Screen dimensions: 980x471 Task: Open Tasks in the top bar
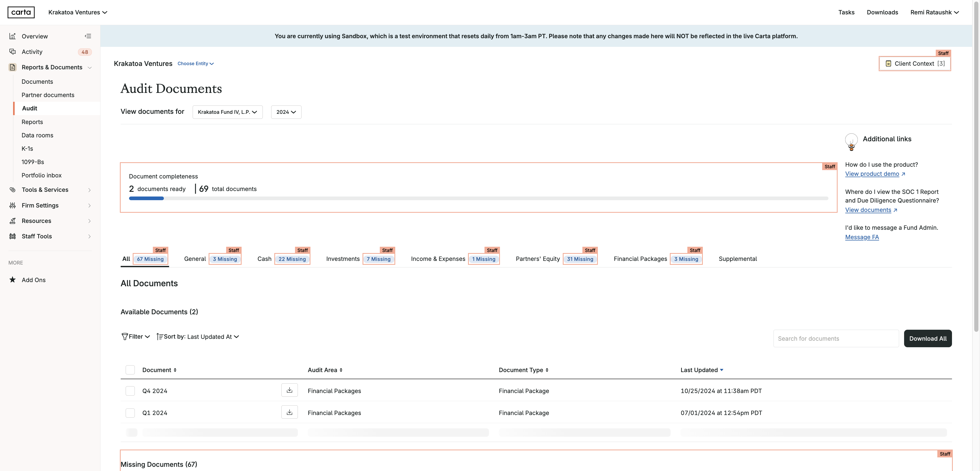(846, 12)
